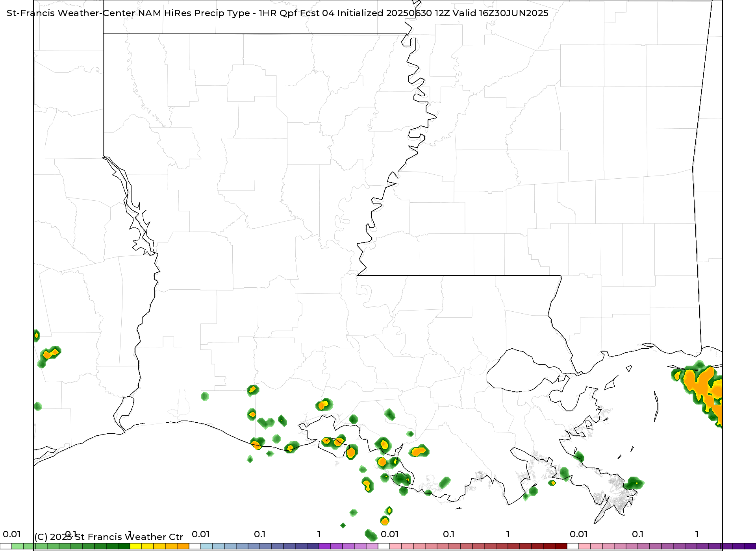
Task: Click the 1 label above the red scale
Action: (508, 534)
